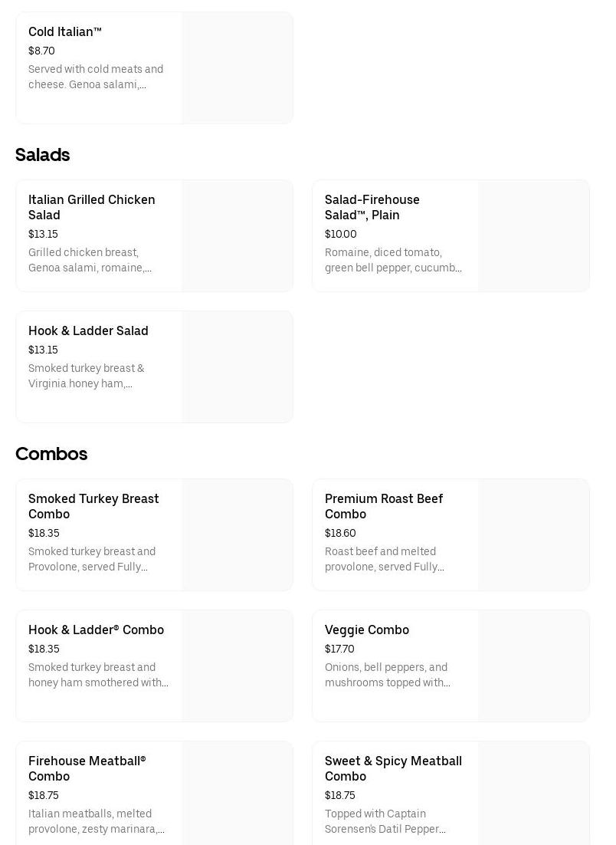This screenshot has width=616, height=845.
Task: Open Salad-Firehouse Salad, Plain item
Action: (x=372, y=207)
